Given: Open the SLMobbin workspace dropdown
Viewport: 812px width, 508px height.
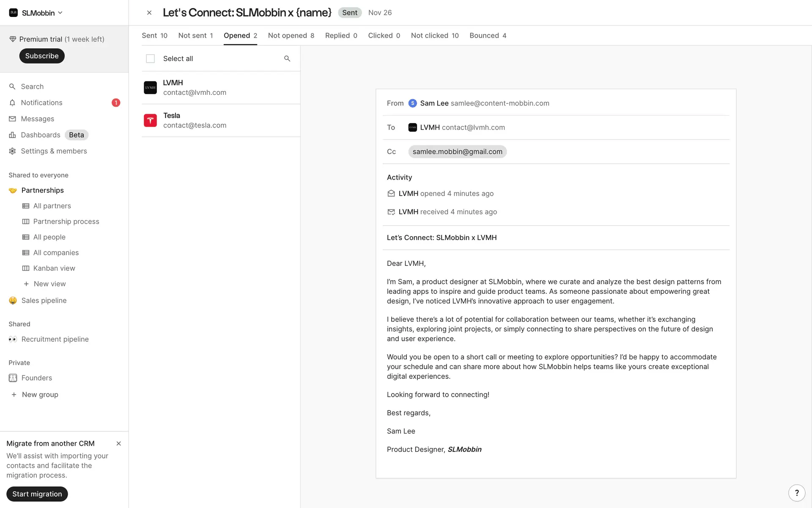Looking at the screenshot, I should click(36, 13).
